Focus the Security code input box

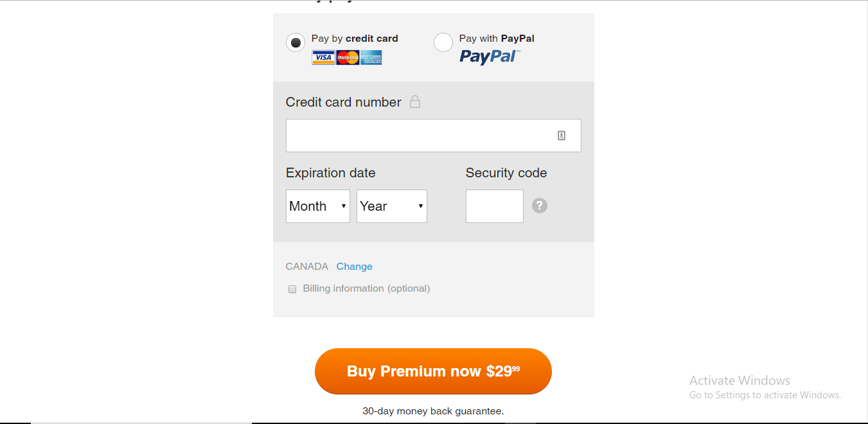point(495,206)
